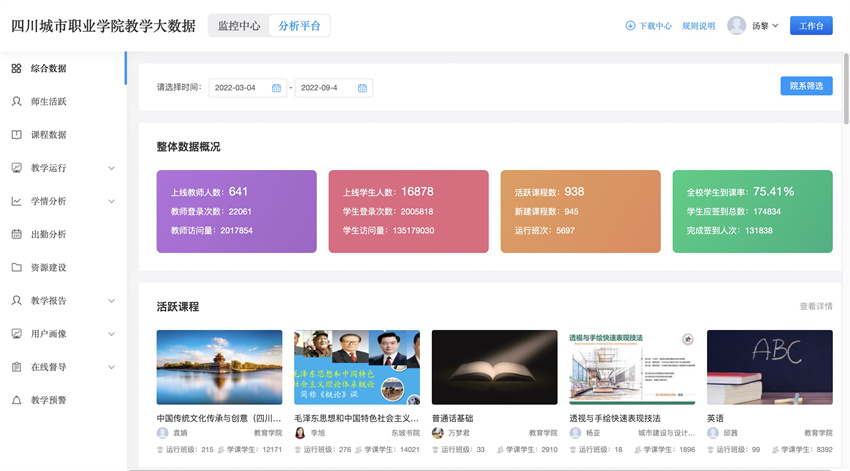
Task: Click the 教学预警 bell icon
Action: coord(17,400)
